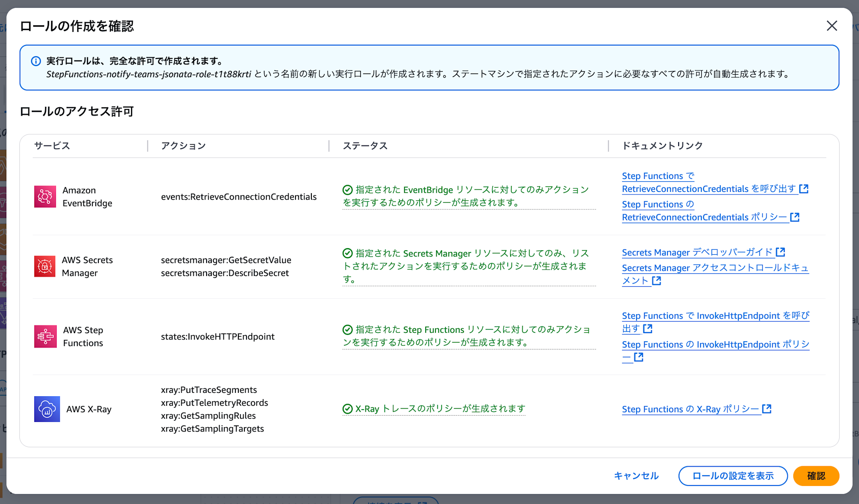Click the Amazon EventBridge service name
The width and height of the screenshot is (859, 504).
pos(87,197)
